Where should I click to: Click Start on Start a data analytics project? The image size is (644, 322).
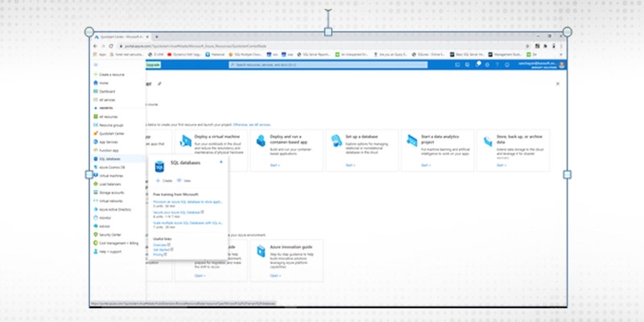426,165
